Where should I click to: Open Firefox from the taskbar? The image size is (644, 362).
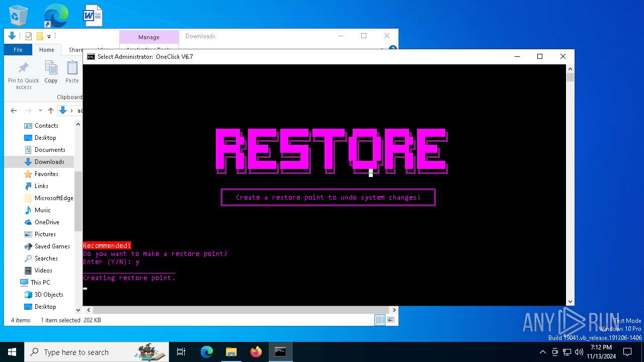[x=256, y=352]
